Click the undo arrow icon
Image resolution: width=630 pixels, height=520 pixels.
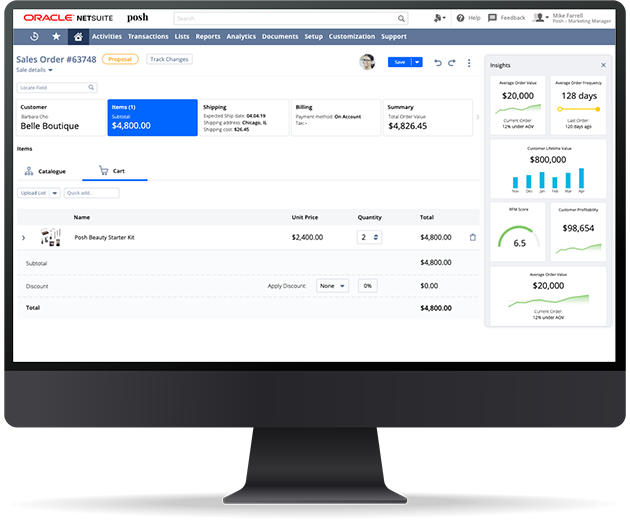coord(438,63)
